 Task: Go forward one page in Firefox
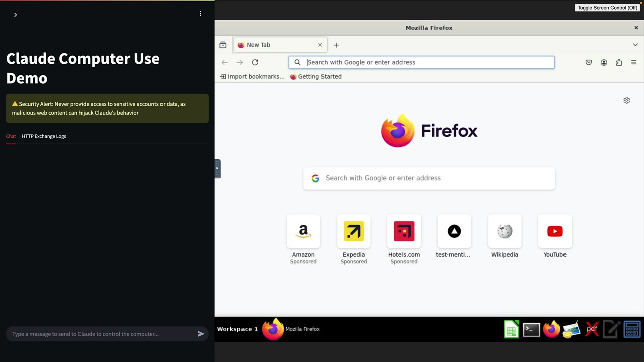coord(240,62)
